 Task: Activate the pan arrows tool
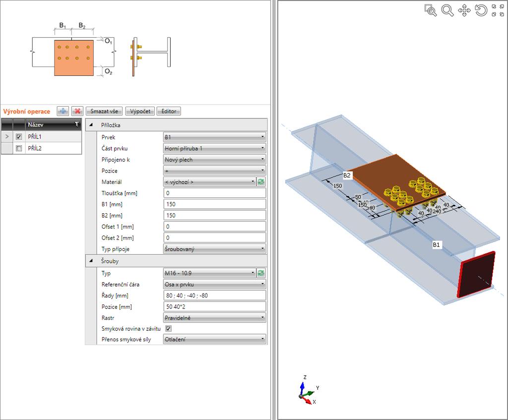point(464,10)
